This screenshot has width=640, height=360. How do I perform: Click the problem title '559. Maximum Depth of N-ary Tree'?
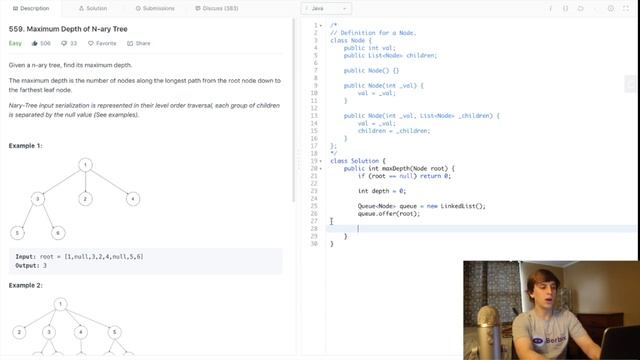[x=68, y=29]
